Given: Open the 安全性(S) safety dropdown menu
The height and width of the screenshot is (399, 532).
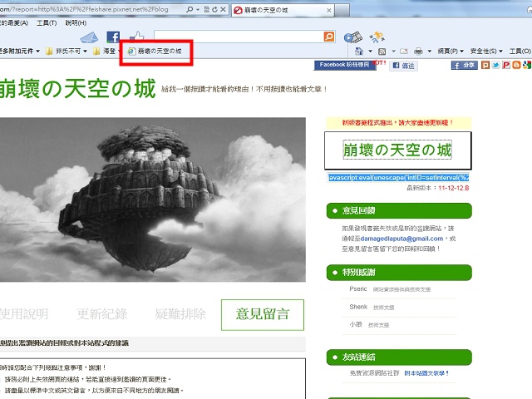Looking at the screenshot, I should click(486, 52).
